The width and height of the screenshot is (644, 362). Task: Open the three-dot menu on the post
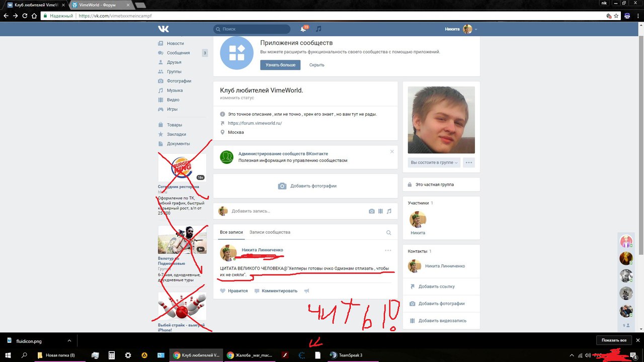pos(388,250)
